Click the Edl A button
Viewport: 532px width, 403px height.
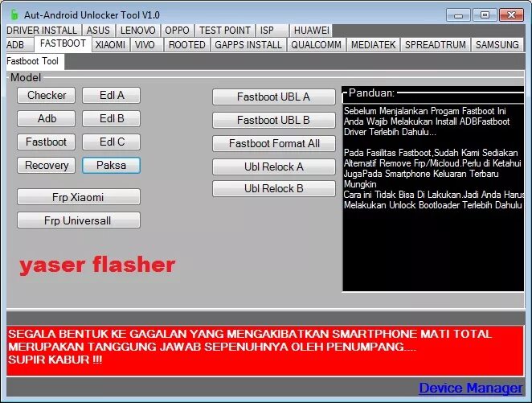coord(111,96)
